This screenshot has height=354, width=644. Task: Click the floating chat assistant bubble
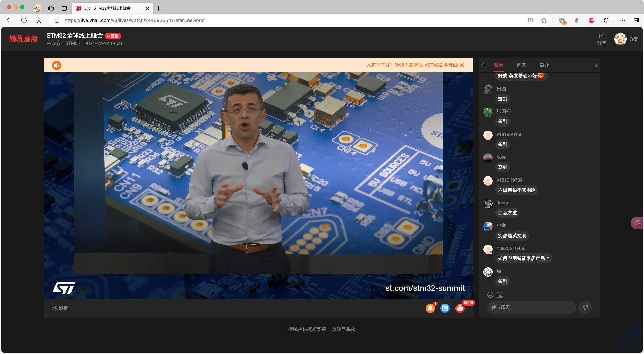[630, 335]
